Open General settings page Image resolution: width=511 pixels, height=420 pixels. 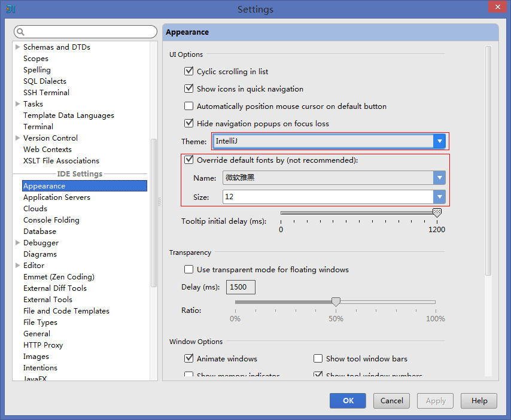(37, 334)
